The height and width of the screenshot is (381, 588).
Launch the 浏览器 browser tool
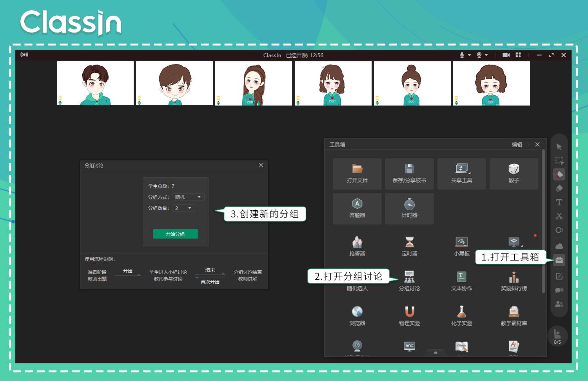[357, 316]
